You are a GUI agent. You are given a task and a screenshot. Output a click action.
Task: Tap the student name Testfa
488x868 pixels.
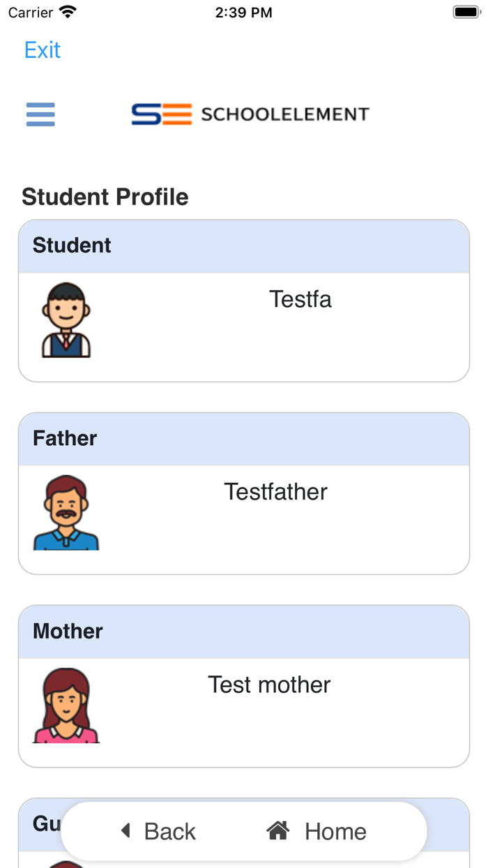pyautogui.click(x=300, y=299)
